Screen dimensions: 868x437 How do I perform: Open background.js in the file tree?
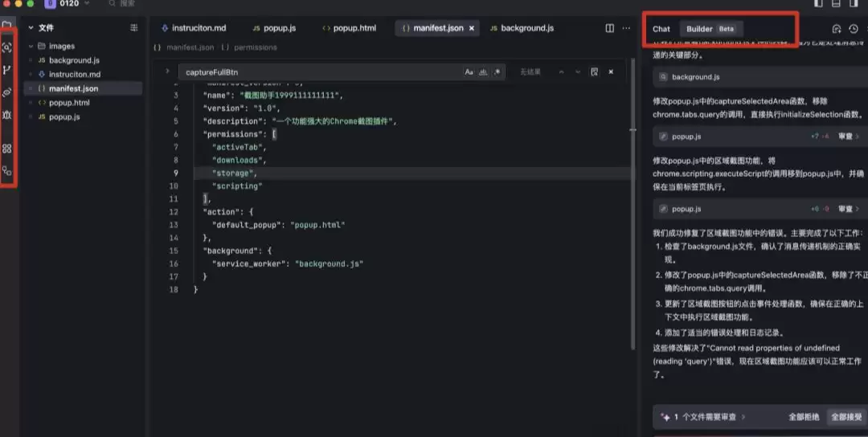click(74, 60)
